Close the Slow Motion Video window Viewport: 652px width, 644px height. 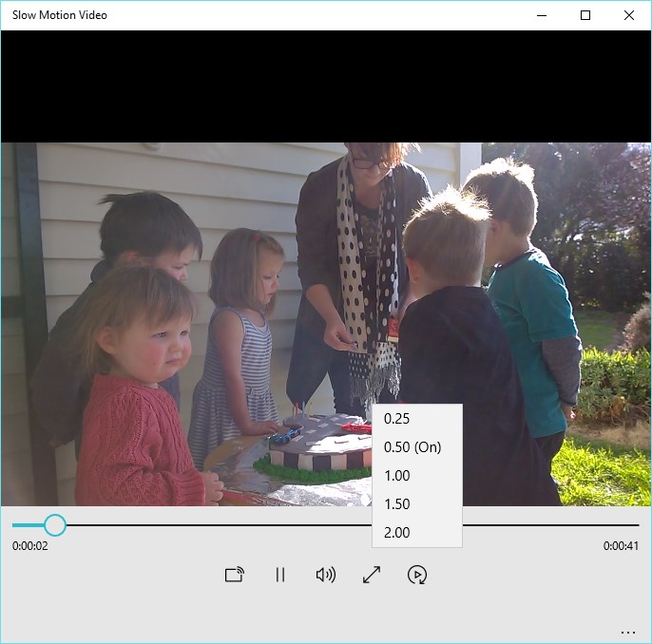[x=629, y=15]
